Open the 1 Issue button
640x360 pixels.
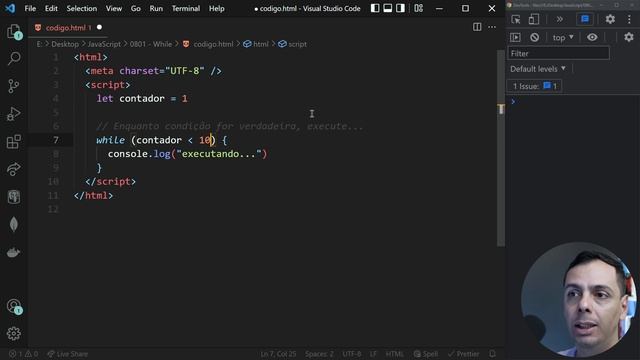(x=534, y=86)
